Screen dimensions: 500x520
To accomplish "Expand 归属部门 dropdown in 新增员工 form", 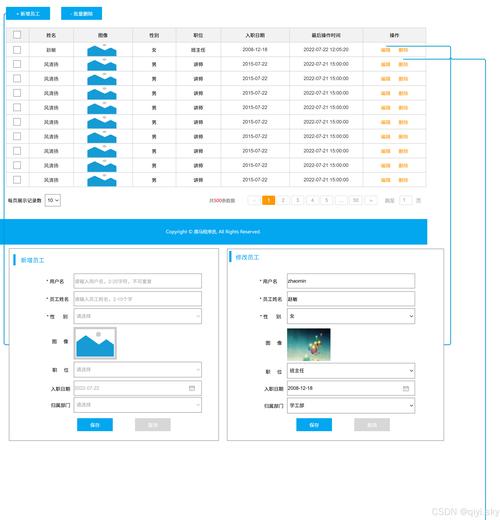I will point(138,405).
